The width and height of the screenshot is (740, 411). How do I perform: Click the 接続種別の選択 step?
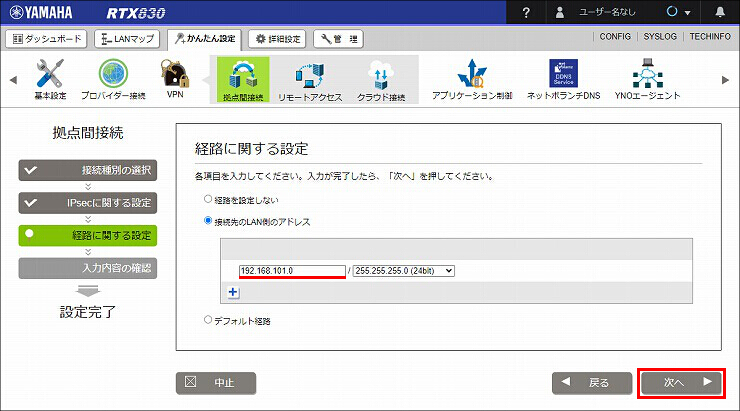click(88, 170)
